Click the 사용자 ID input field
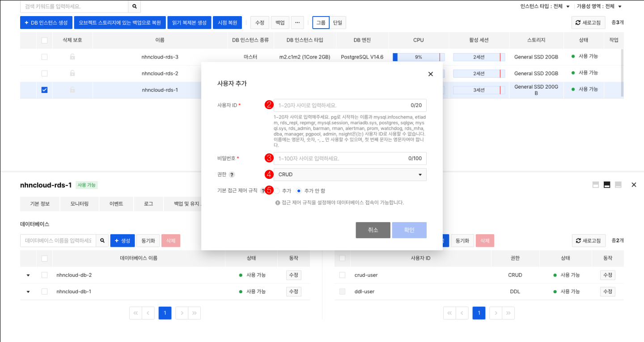The width and height of the screenshot is (644, 342). click(350, 106)
